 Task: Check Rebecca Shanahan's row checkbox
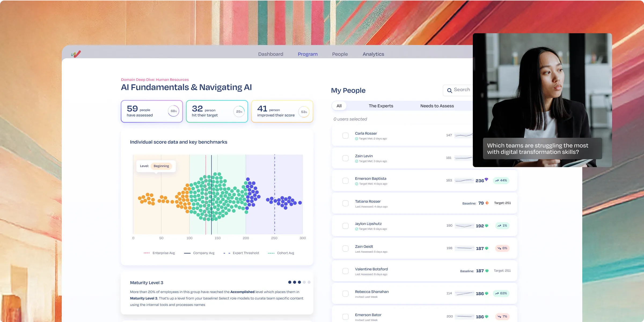pos(345,294)
